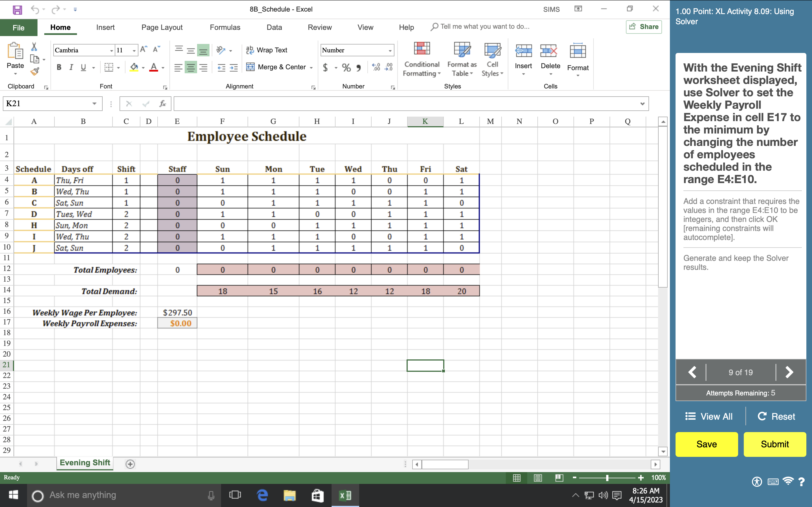
Task: Click the zoom slider handle
Action: [607, 477]
